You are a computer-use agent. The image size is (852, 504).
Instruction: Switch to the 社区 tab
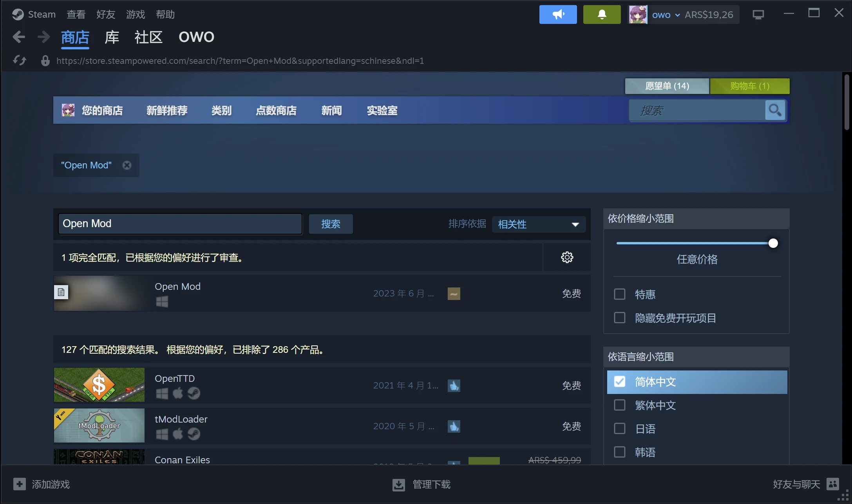click(x=148, y=37)
